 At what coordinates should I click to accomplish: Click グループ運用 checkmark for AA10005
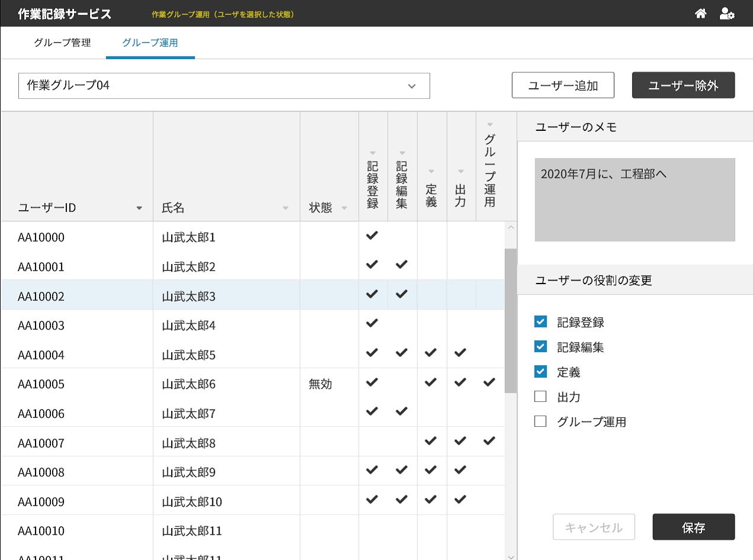pyautogui.click(x=489, y=382)
